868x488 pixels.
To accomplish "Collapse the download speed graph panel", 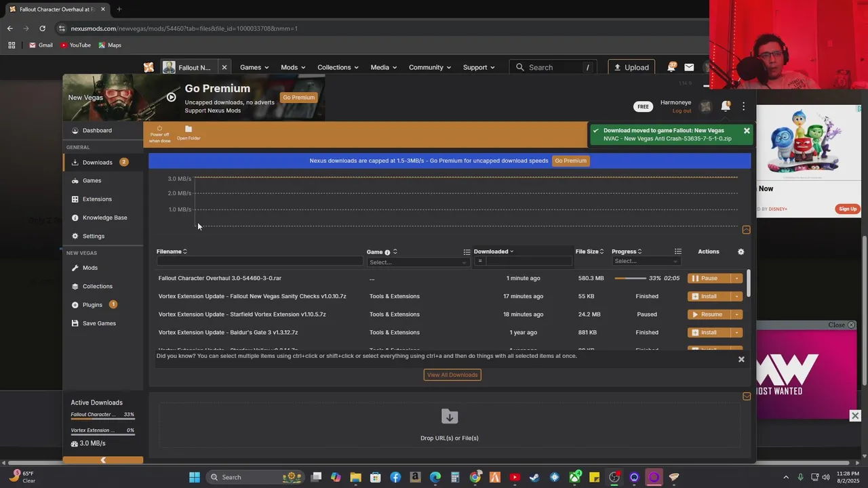I will 746,230.
